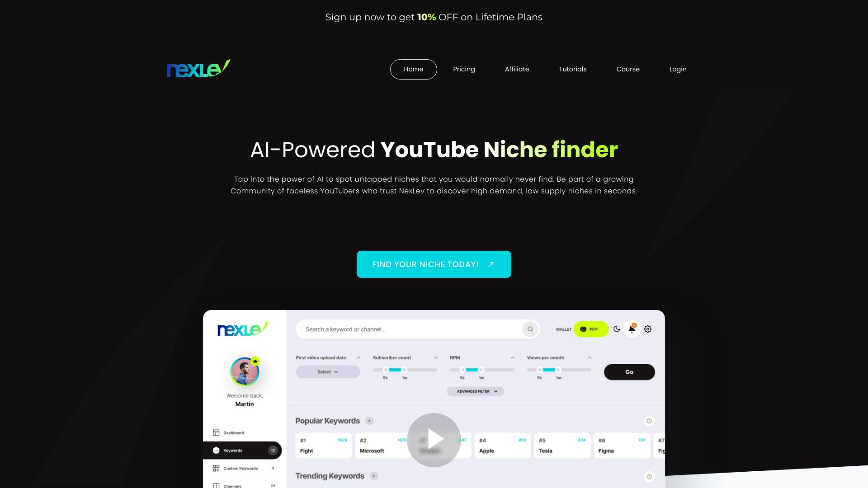Click Login link in navigation
This screenshot has height=488, width=868.
pyautogui.click(x=677, y=69)
